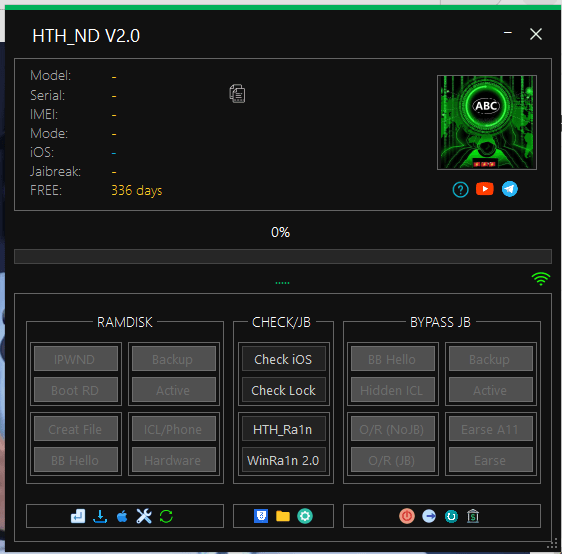This screenshot has height=554, width=562.
Task: Click the Earse A11 button
Action: 491,429
